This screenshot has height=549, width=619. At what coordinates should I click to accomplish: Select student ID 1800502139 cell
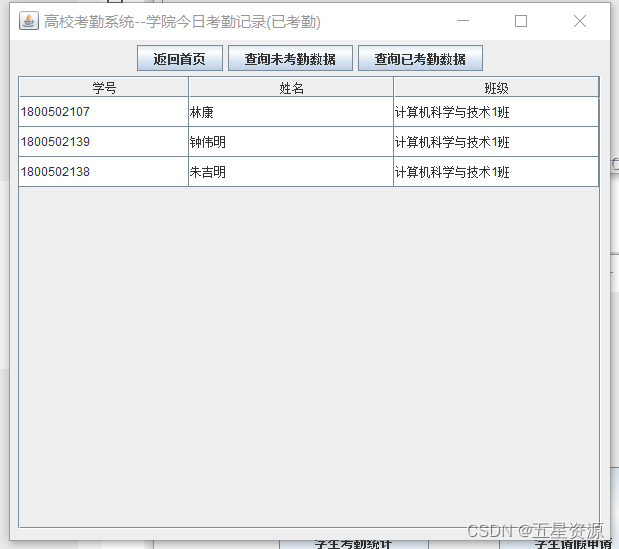(x=103, y=142)
